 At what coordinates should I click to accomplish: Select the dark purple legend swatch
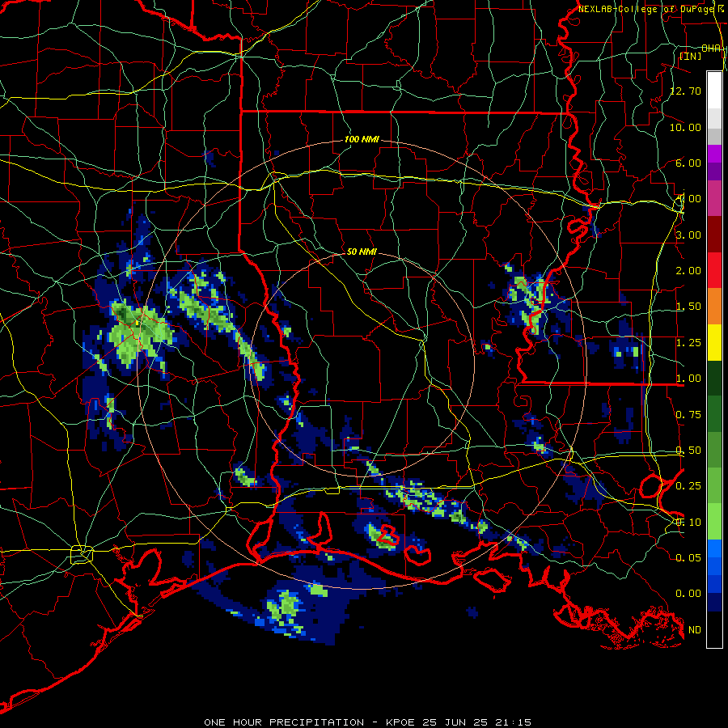[x=714, y=171]
